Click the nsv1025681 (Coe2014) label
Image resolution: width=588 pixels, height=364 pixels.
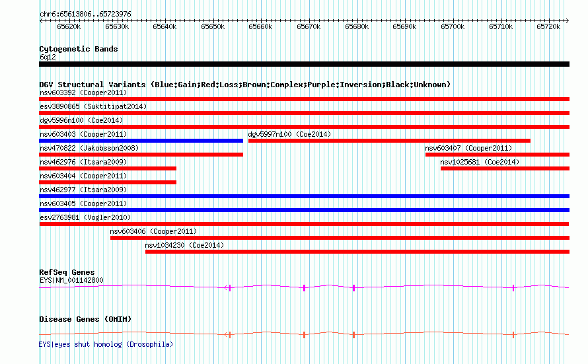480,162
